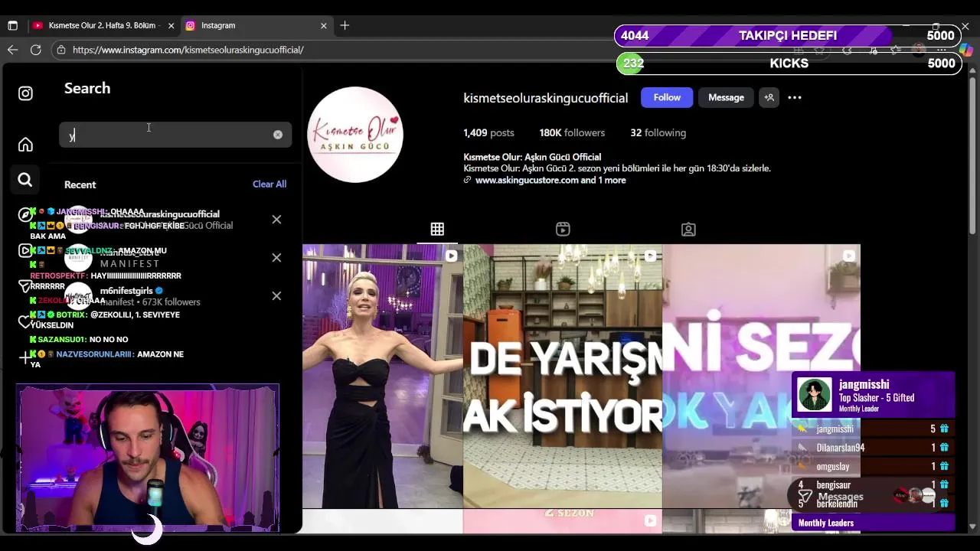
Task: Open the Copilot icon in browser toolbar
Action: (966, 51)
